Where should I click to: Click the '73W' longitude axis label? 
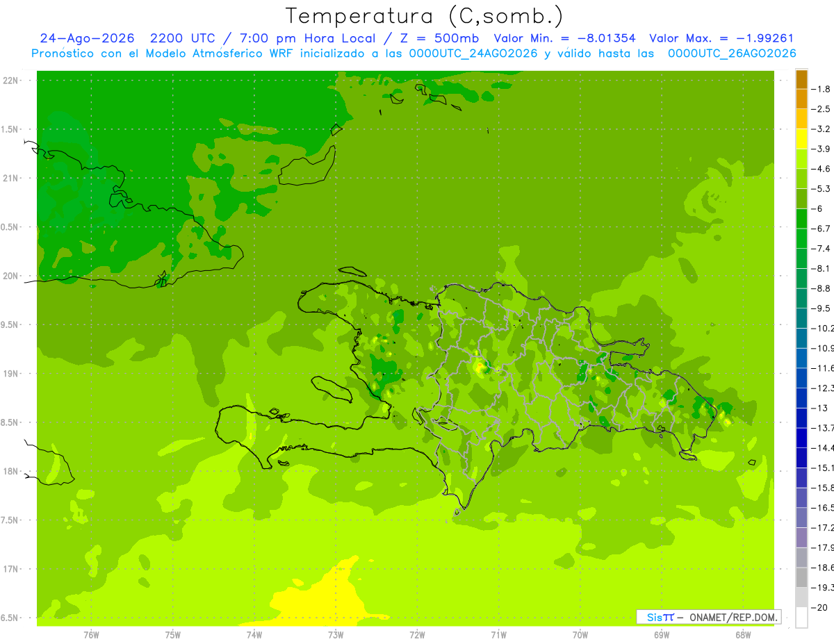[x=336, y=635]
